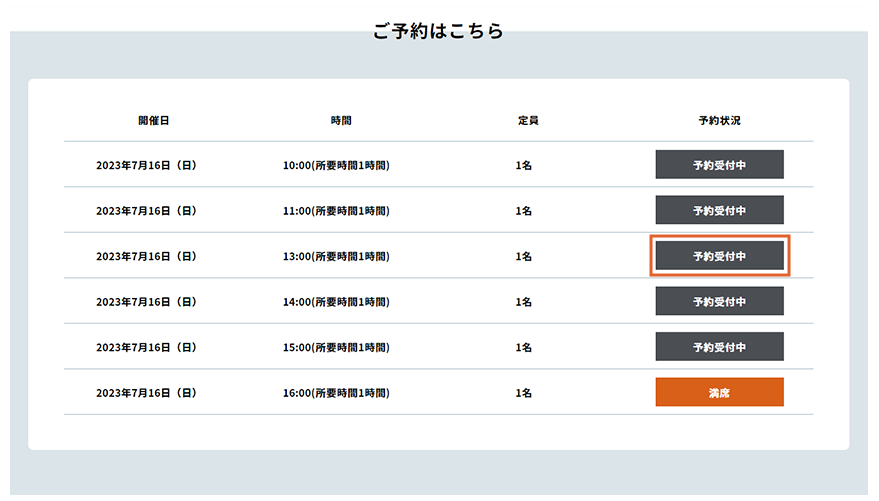The image size is (879, 501).
Task: Reserve the 14:00 slot via 予約受付中
Action: (x=719, y=301)
